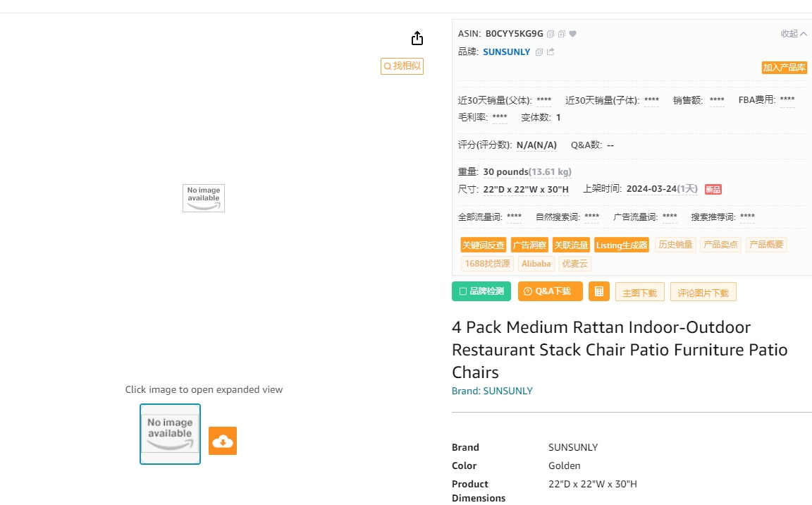Click masked 毛利率 value

[500, 118]
